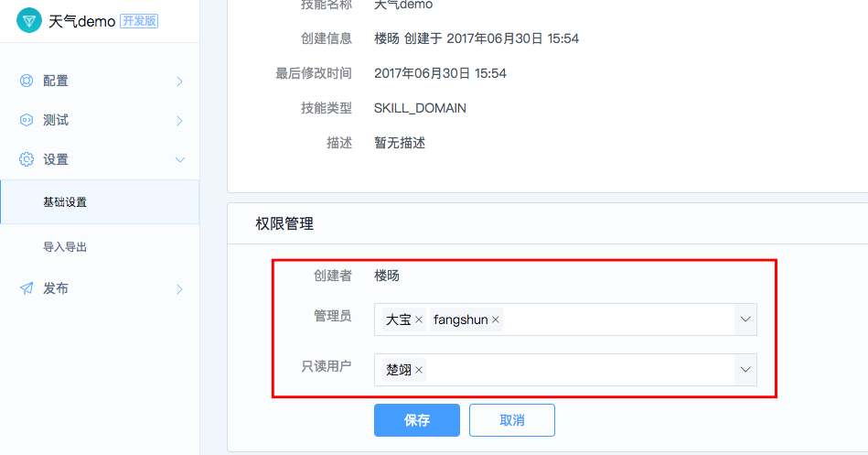The height and width of the screenshot is (455, 868).
Task: Remove 楚翊 tag from 只读用户
Action: click(419, 370)
